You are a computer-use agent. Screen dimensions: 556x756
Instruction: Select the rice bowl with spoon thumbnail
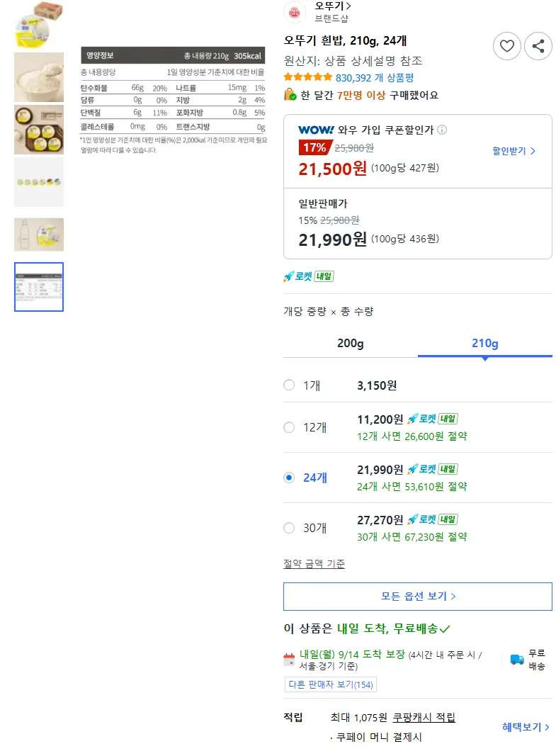(39, 77)
